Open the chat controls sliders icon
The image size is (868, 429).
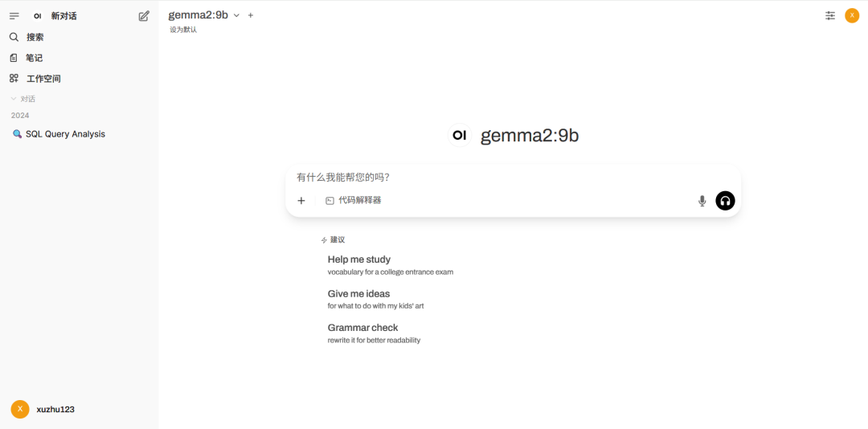coord(830,15)
